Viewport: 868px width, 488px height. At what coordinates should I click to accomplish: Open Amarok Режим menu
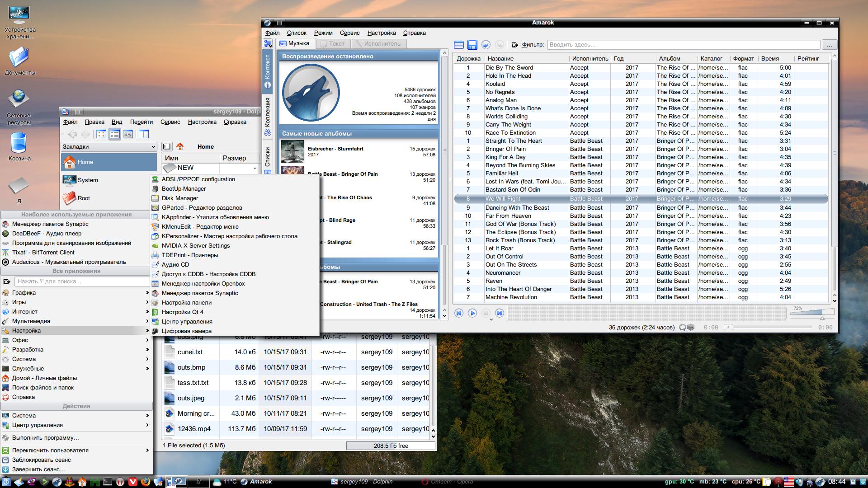point(323,33)
